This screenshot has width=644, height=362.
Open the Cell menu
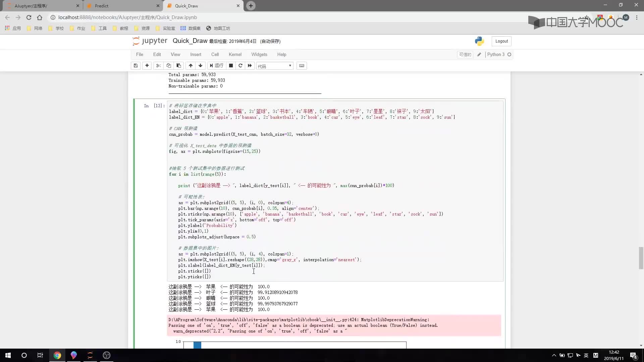pos(215,55)
